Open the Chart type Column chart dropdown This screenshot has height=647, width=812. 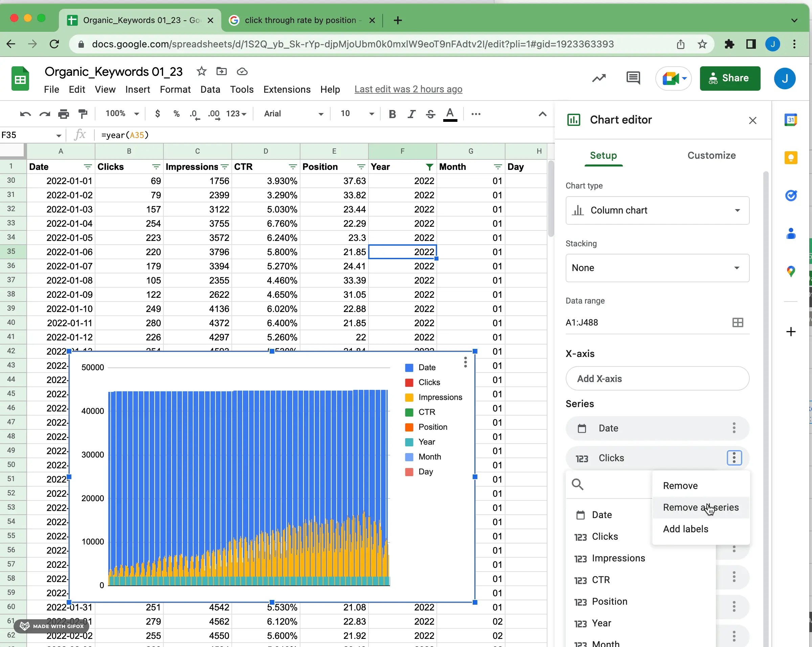coord(657,210)
